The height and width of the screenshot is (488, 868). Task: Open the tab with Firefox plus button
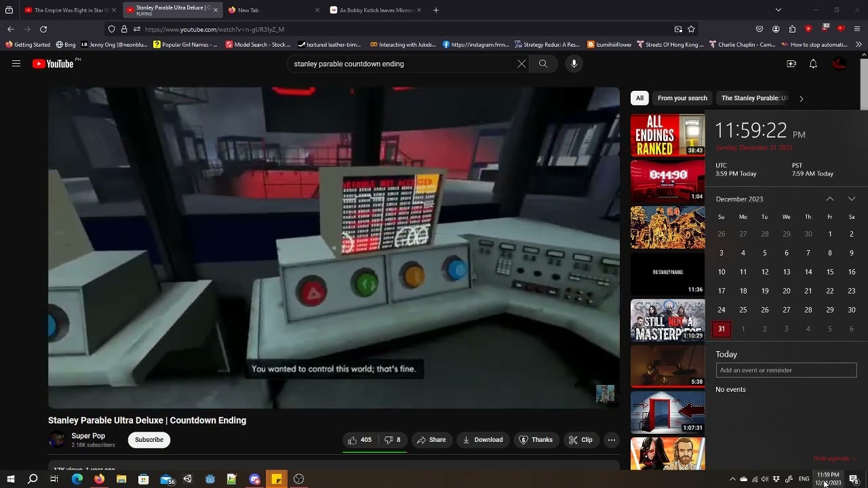(x=436, y=10)
